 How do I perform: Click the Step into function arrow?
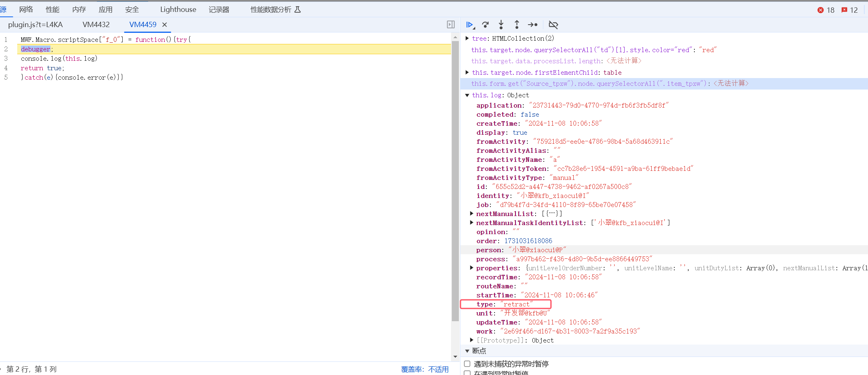click(x=501, y=25)
